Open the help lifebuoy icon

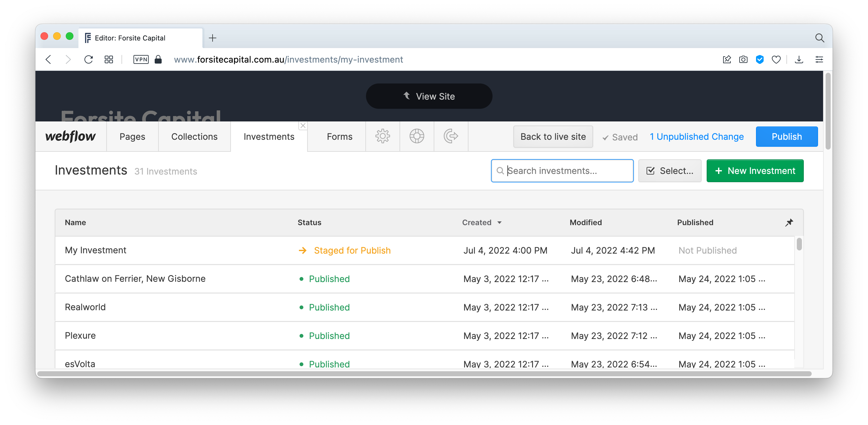[x=417, y=136]
